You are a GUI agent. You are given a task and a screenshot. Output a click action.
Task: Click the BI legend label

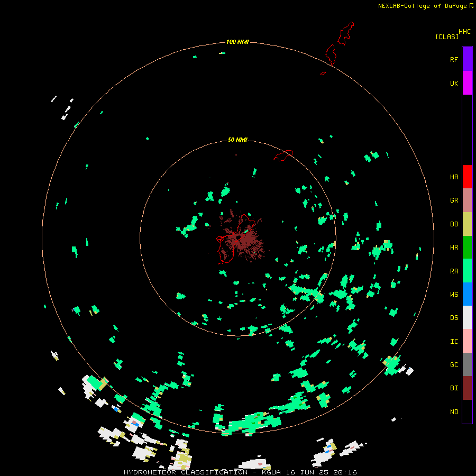[x=454, y=388]
